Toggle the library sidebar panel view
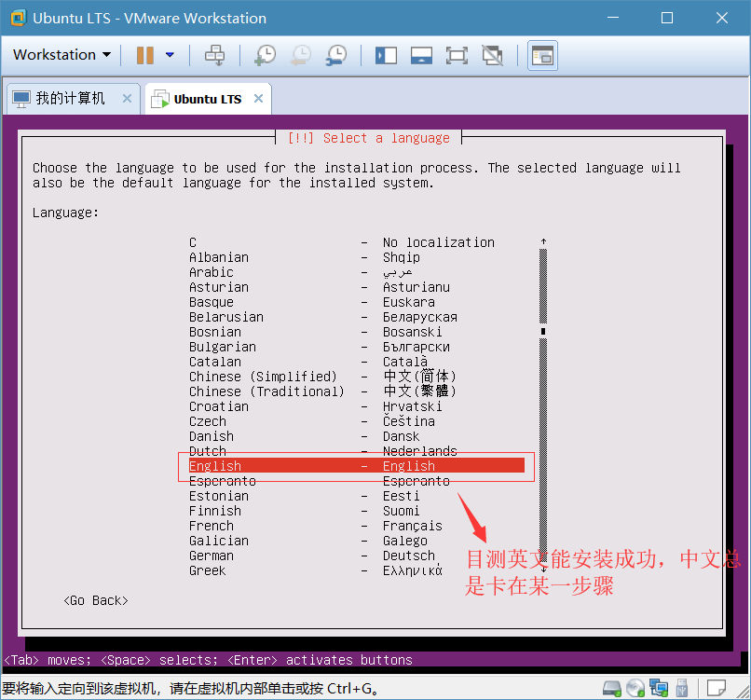The width and height of the screenshot is (751, 700). [x=386, y=55]
